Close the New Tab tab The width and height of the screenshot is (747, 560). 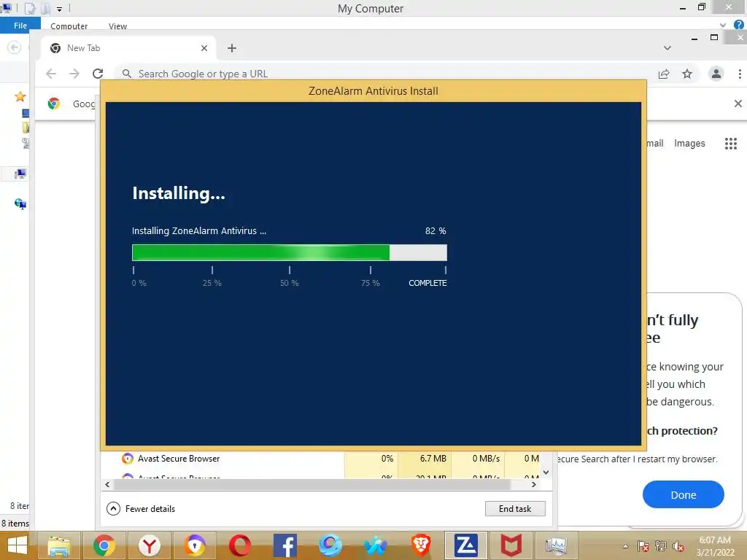click(204, 48)
